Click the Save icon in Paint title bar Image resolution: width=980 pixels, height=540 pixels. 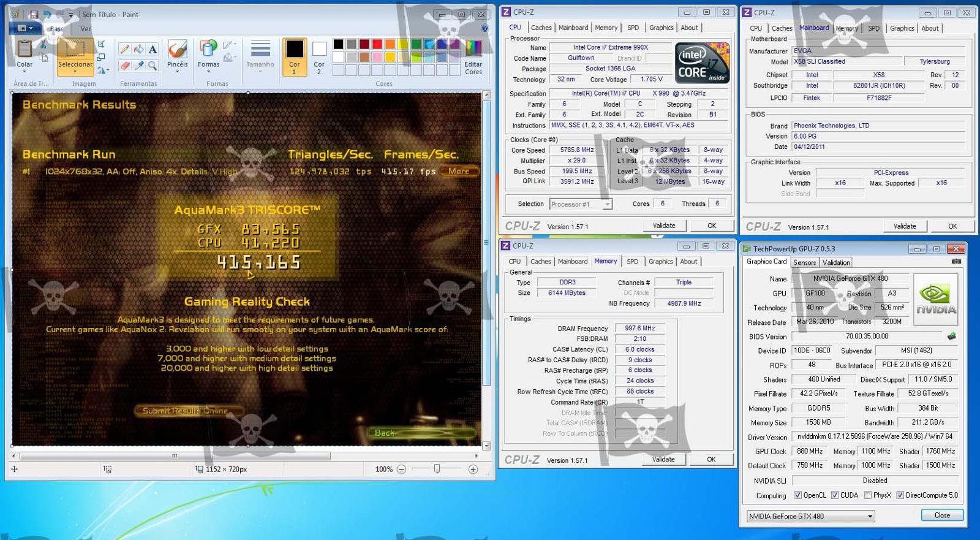34,14
